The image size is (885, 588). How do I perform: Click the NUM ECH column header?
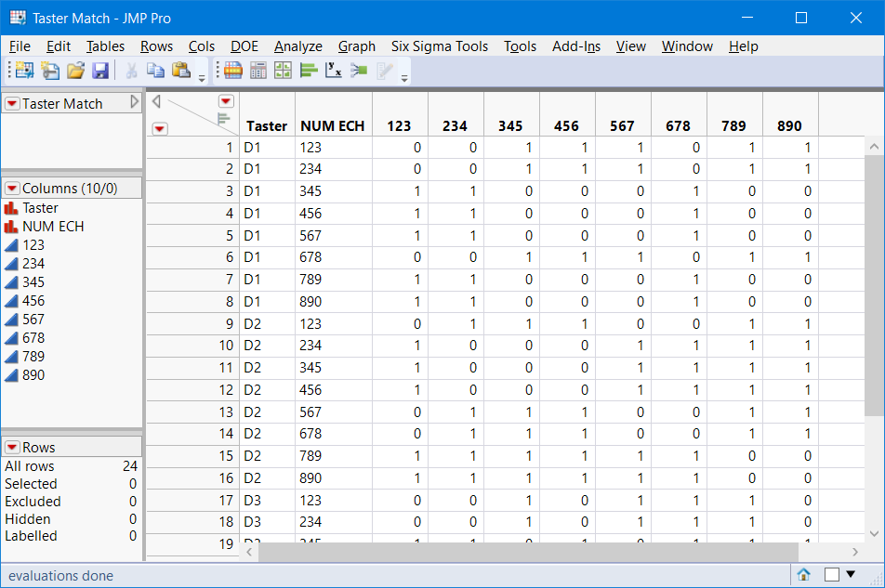(333, 125)
